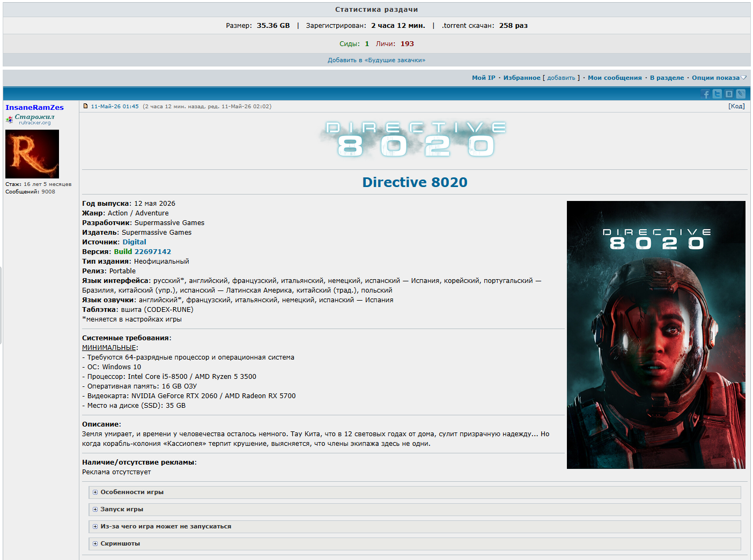Add topic to favorites via добавить
The image size is (753, 560).
(x=561, y=78)
